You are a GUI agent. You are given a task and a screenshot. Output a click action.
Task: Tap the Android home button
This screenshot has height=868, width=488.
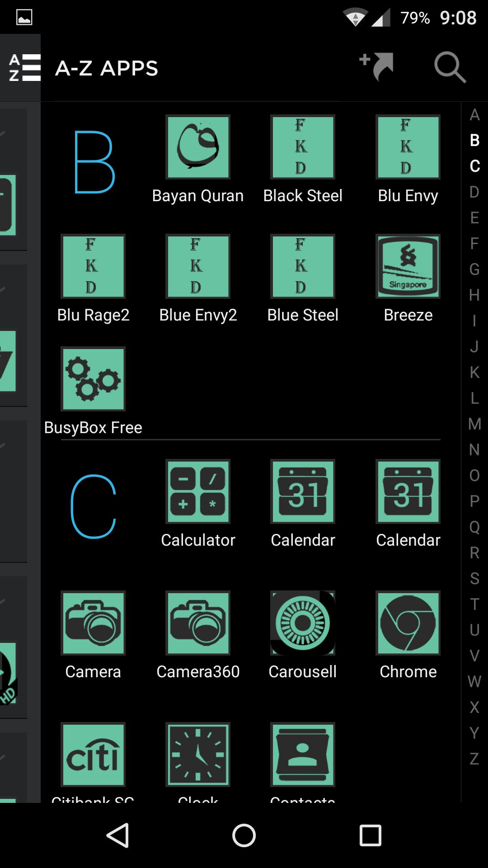point(244,835)
